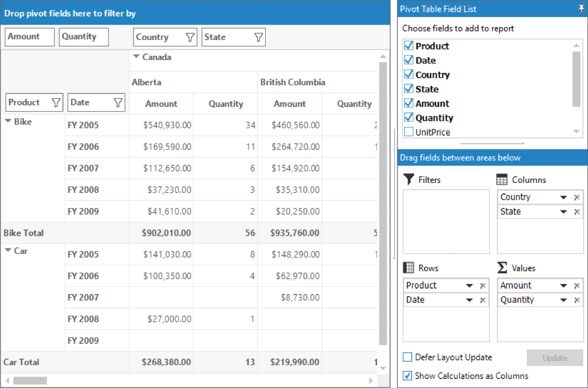
Task: Click the field list scroll down arrow
Action: pos(577,132)
